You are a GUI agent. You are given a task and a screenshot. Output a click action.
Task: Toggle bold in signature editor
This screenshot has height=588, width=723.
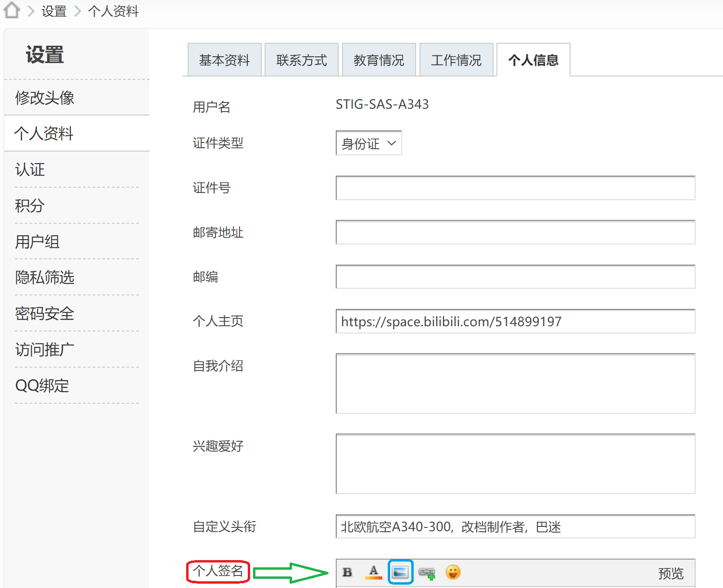347,572
